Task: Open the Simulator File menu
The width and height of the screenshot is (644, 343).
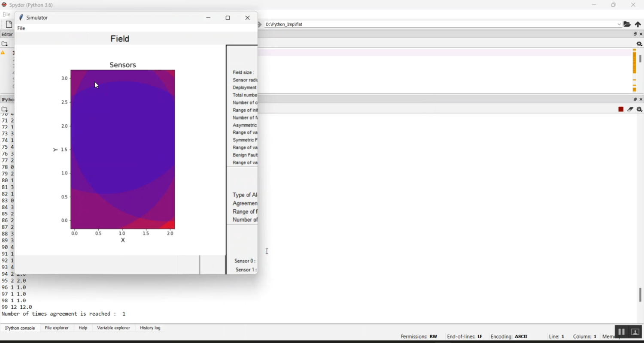Action: coord(21,28)
